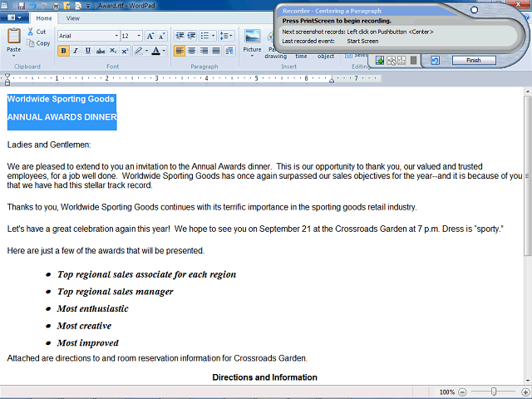This screenshot has width=532, height=399.
Task: Click the "Ladies and Gentlemen:" line
Action: coord(49,145)
